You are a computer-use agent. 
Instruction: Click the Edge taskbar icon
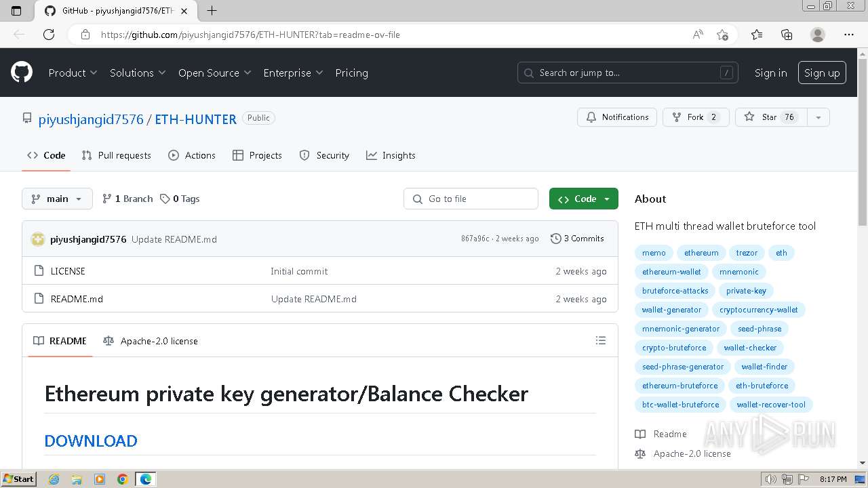point(146,479)
